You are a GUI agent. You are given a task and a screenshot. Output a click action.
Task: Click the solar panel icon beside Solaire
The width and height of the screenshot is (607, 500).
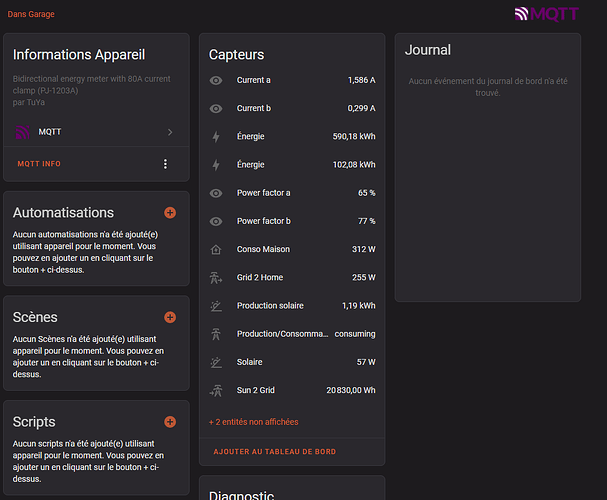216,362
